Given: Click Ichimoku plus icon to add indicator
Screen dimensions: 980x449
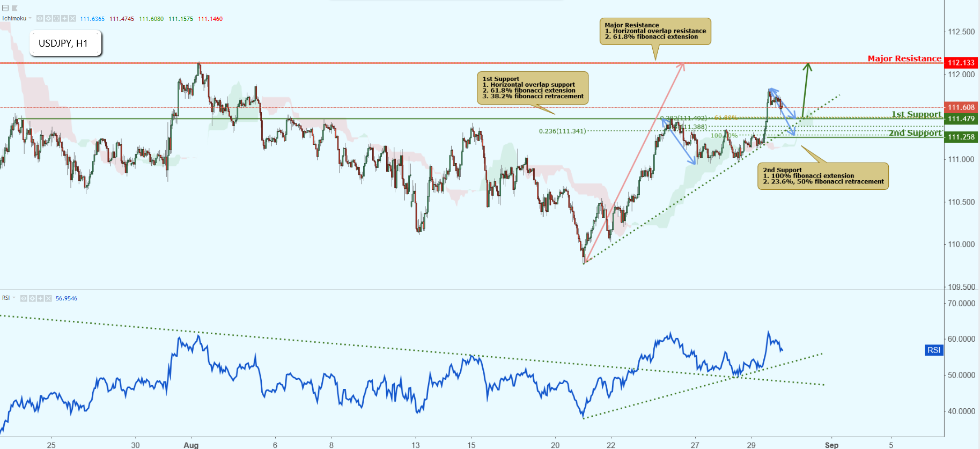Looking at the screenshot, I should coord(64,18).
